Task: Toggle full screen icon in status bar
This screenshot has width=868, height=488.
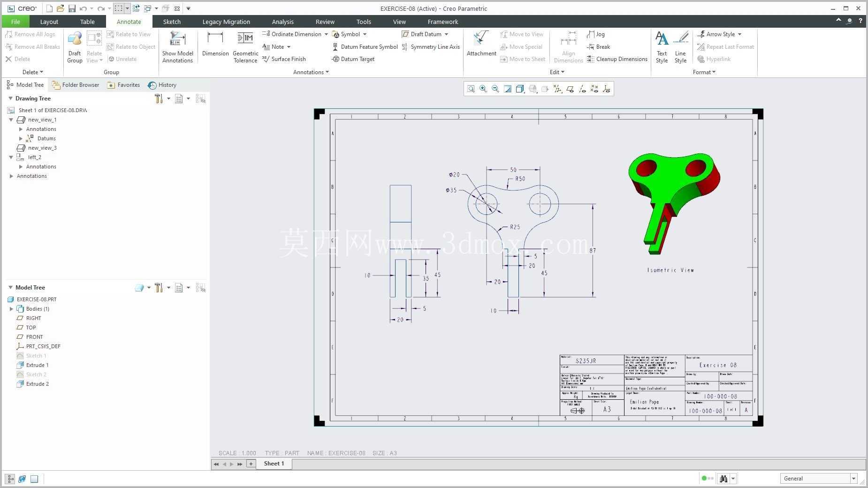Action: coord(34,479)
